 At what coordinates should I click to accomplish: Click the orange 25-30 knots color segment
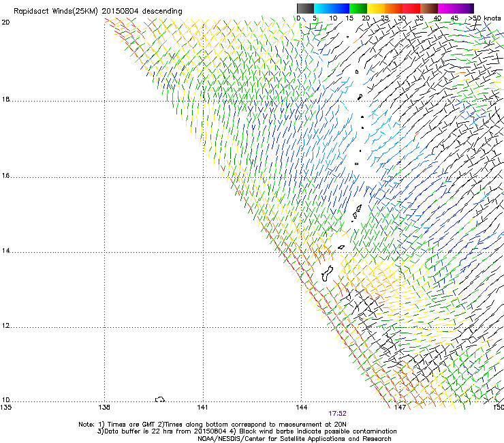tap(394, 8)
